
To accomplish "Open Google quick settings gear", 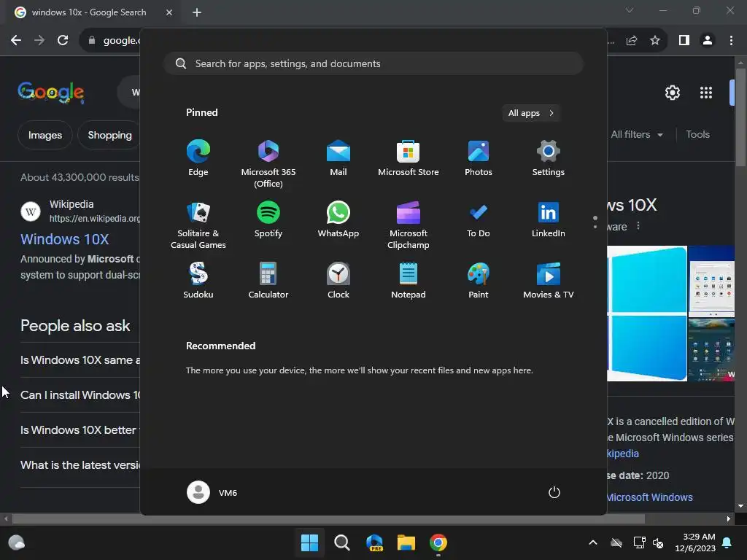I will click(x=672, y=93).
